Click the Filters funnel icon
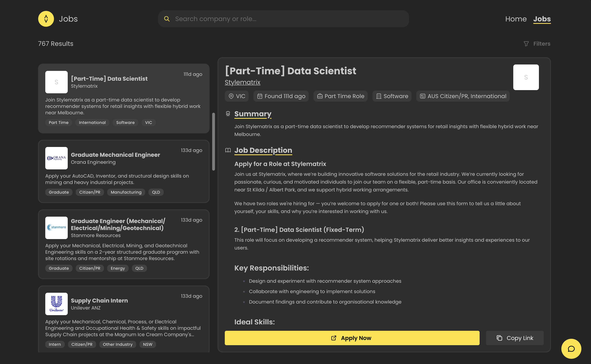 (x=526, y=44)
